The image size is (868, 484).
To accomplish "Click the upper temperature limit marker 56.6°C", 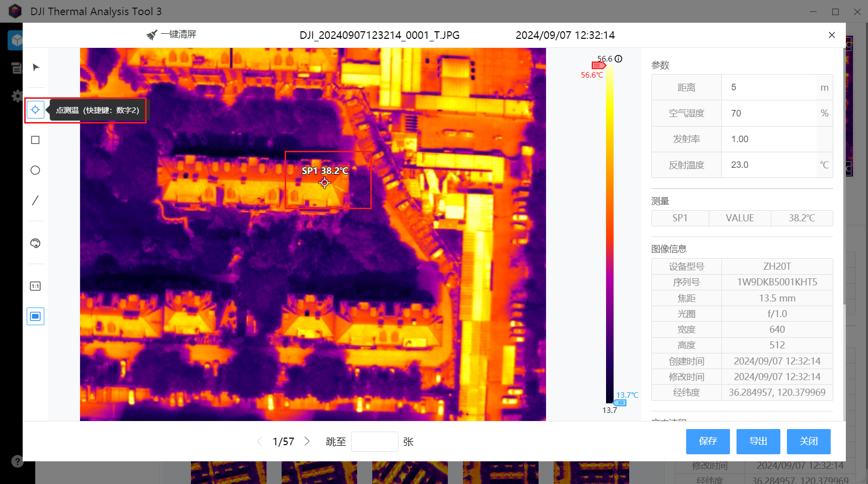I will 598,66.
